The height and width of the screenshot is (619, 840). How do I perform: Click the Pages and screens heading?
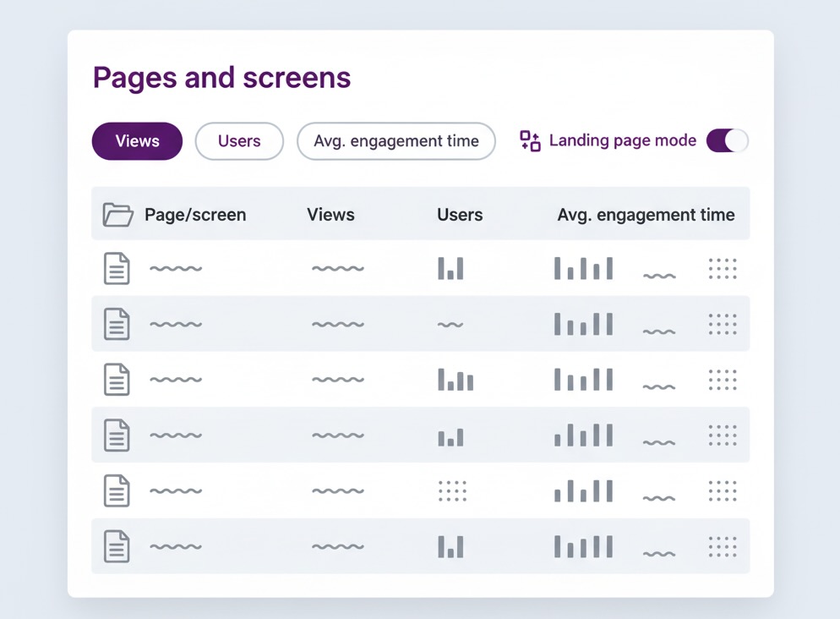pyautogui.click(x=220, y=77)
